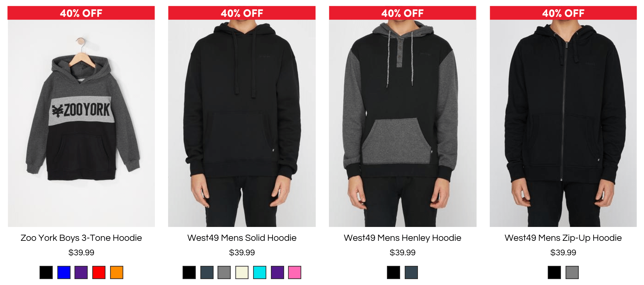644x285 pixels.
Task: Pick purple swatch for West49 Solid Hoodie
Action: [x=278, y=272]
